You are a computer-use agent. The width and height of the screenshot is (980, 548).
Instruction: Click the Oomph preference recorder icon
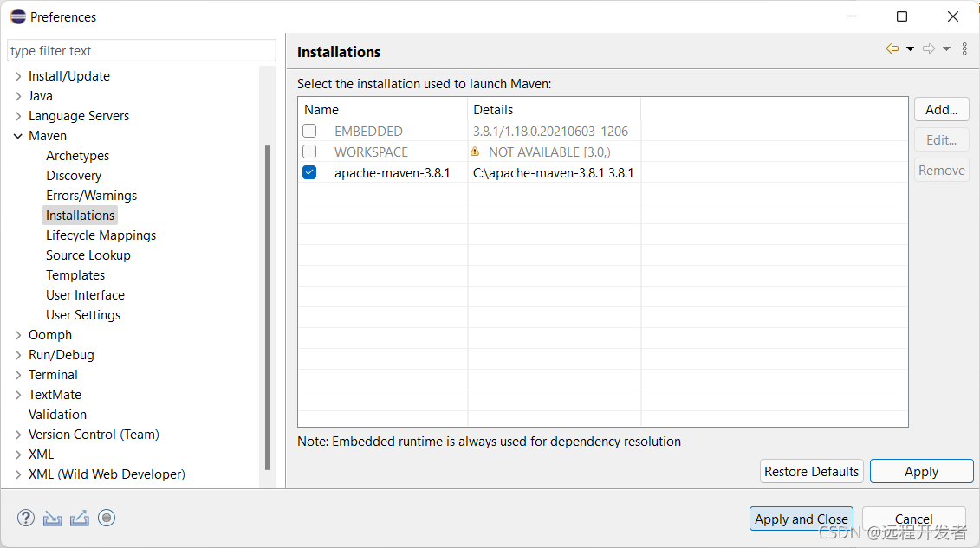pos(107,518)
